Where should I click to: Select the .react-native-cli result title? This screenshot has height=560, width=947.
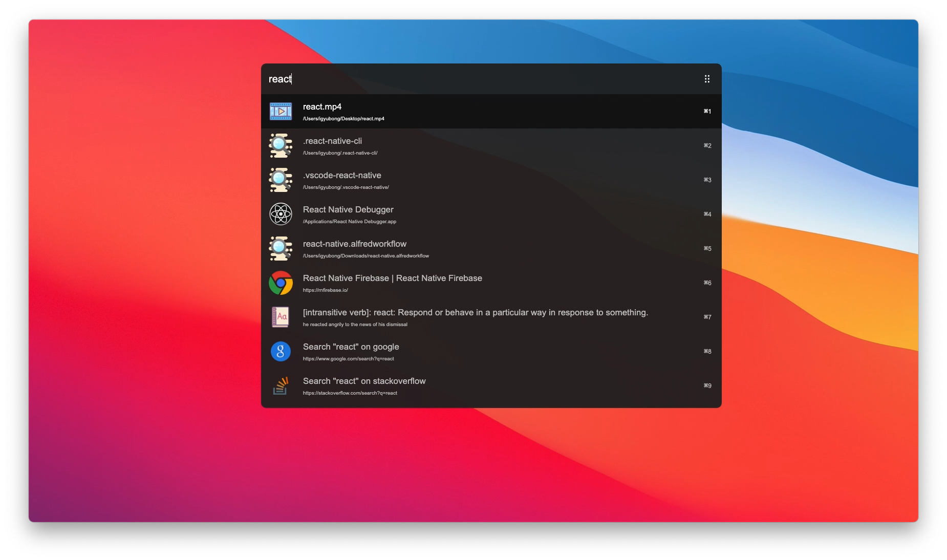pos(332,141)
